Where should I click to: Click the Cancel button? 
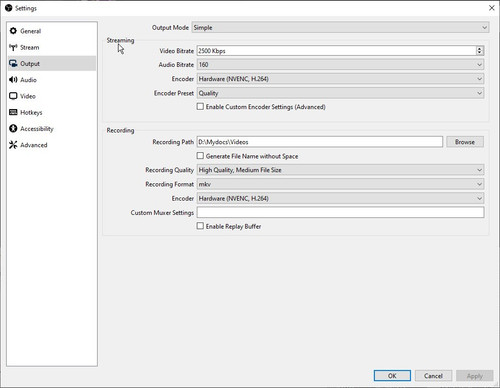click(x=433, y=376)
